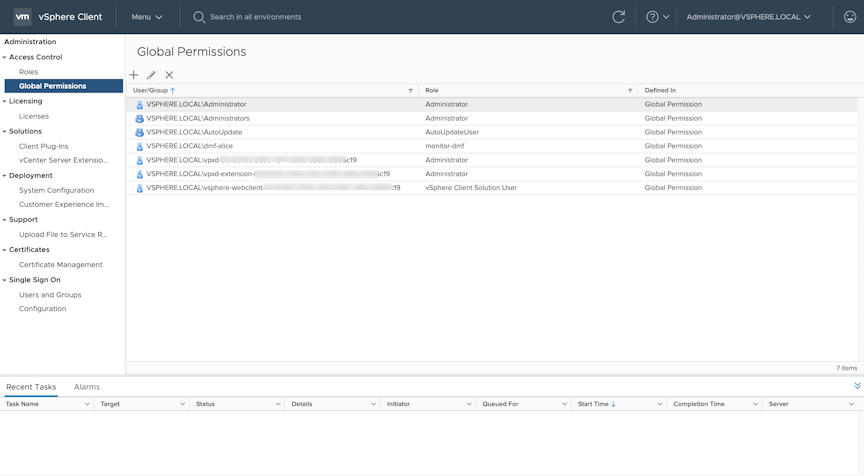Click the User/Group column filter icon

coord(411,90)
